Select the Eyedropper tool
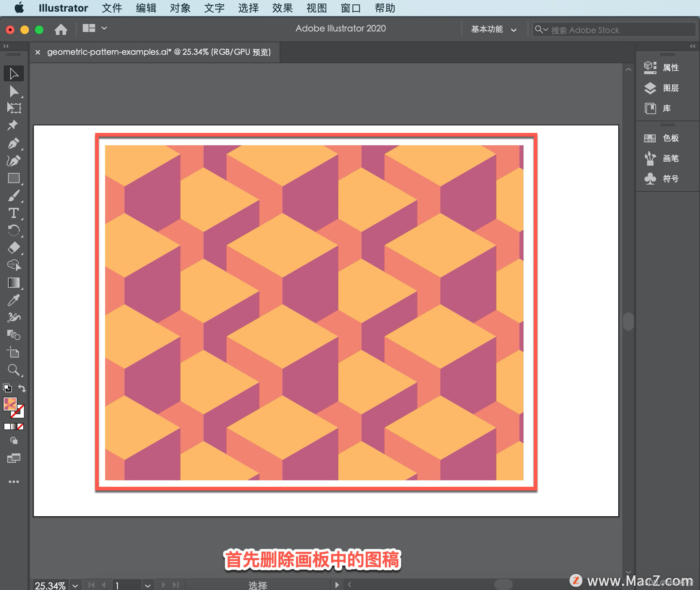This screenshot has width=700, height=590. point(13,300)
